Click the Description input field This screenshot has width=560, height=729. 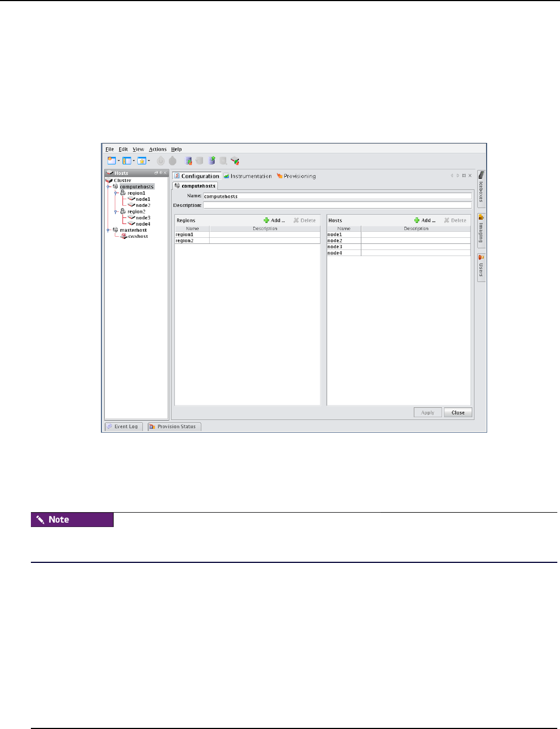pyautogui.click(x=337, y=205)
